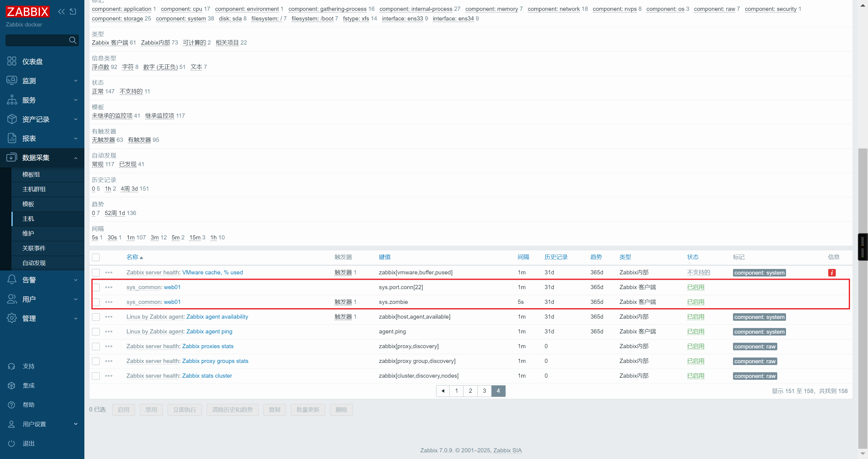Open three-dot menu for sys.zombie row
This screenshot has width=868, height=459.
coord(108,302)
